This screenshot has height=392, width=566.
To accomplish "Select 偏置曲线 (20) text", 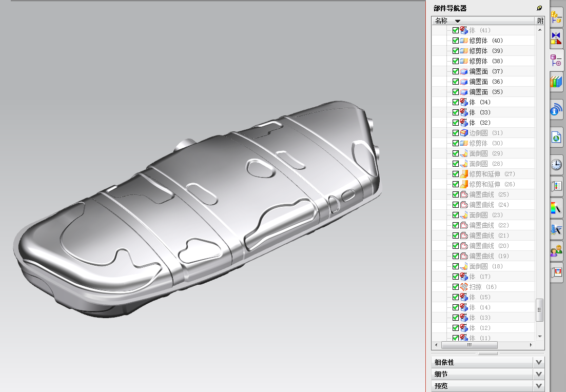I will pos(489,246).
